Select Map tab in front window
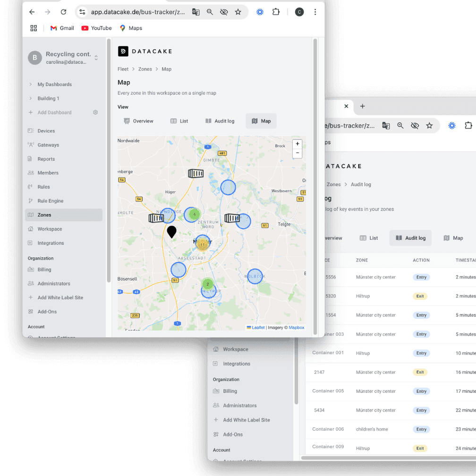 [261, 121]
